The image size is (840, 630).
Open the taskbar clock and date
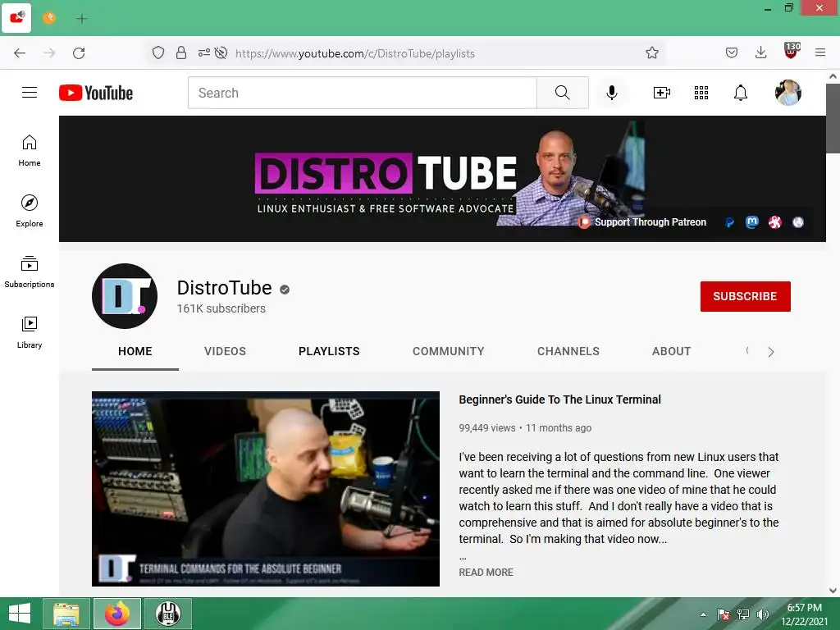click(x=805, y=614)
